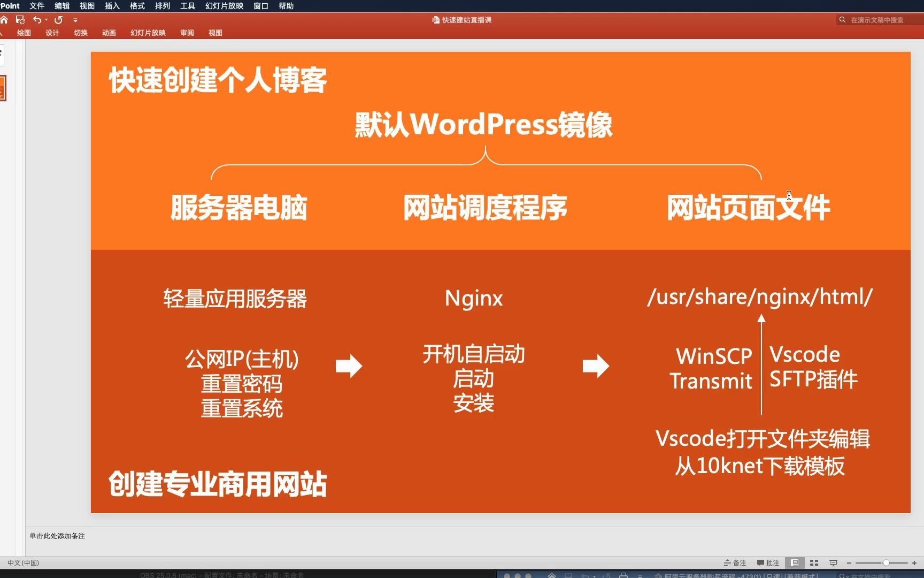
Task: Switch to the 视图 ribbon tab
Action: (x=215, y=33)
